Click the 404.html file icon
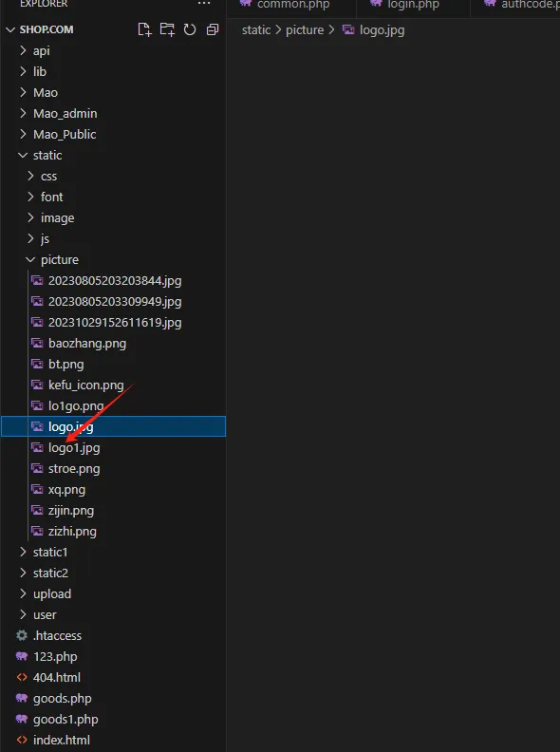 click(x=22, y=677)
